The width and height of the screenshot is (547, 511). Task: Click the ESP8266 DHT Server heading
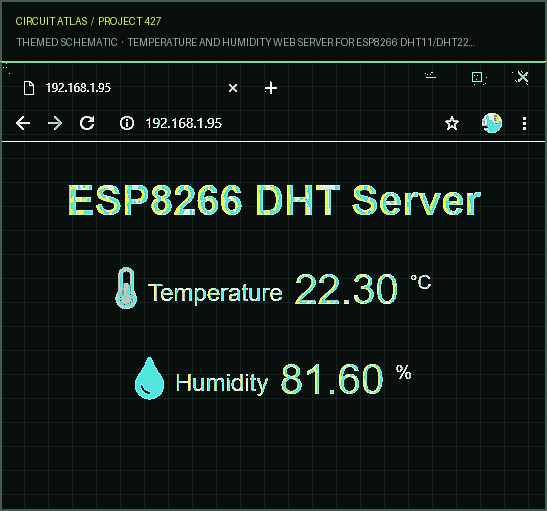pos(275,201)
